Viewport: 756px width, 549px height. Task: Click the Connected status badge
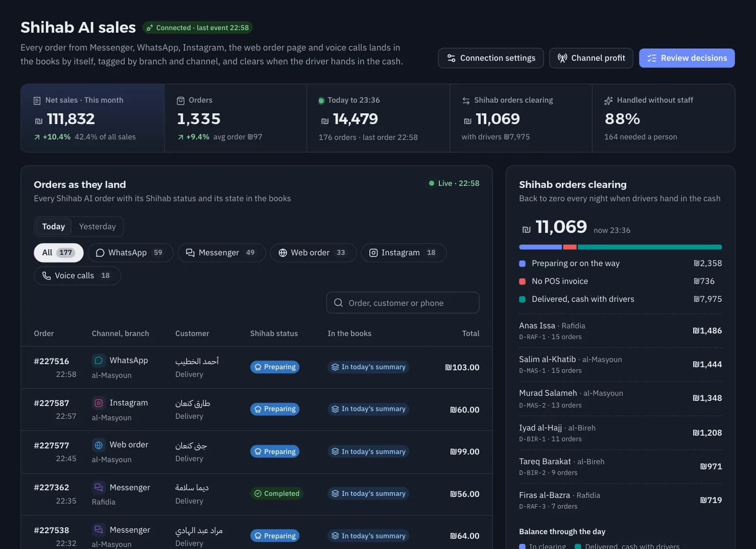click(198, 28)
